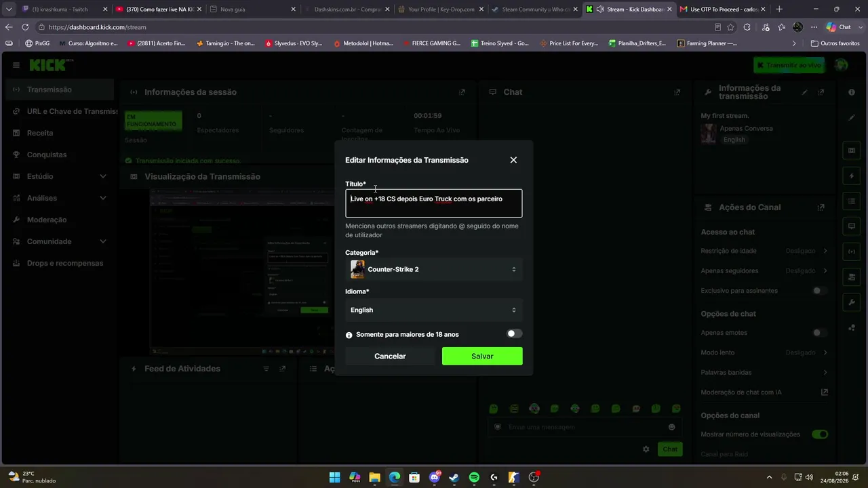Pop out the Informações da transmissão panel

pyautogui.click(x=821, y=92)
